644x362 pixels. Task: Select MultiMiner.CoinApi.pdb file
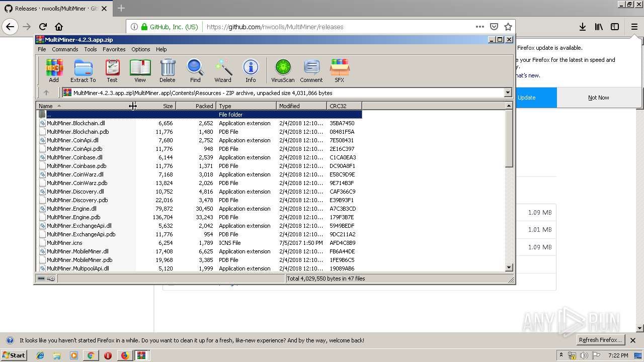pyautogui.click(x=74, y=149)
